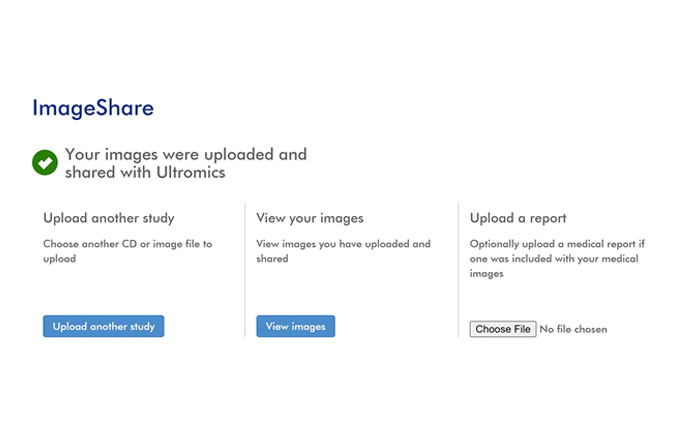Select the 'No file chosen' label
The width and height of the screenshot is (675, 442).
click(x=573, y=329)
